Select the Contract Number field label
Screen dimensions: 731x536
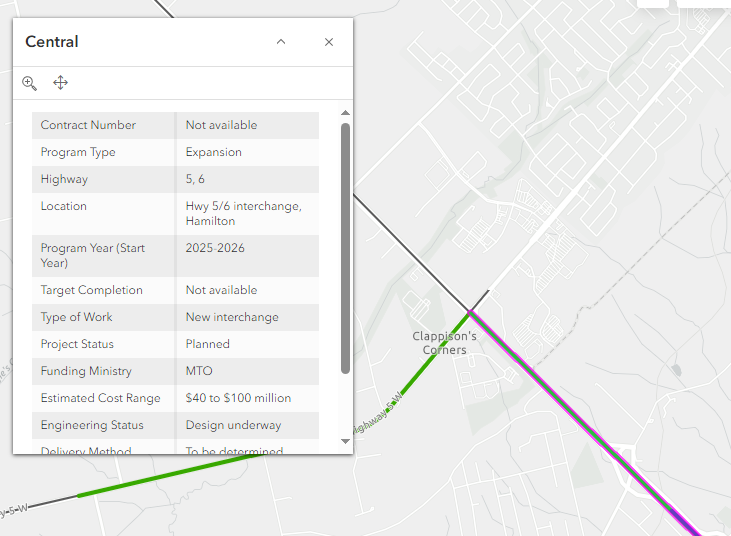point(88,125)
